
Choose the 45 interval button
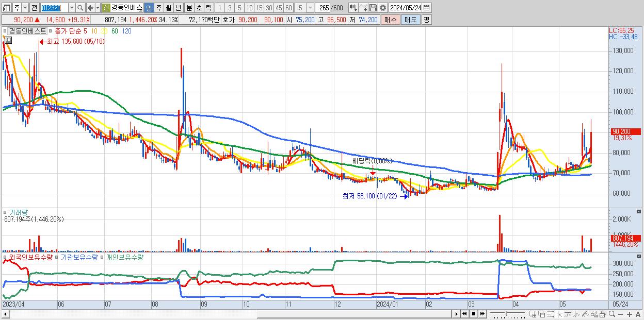279,8
